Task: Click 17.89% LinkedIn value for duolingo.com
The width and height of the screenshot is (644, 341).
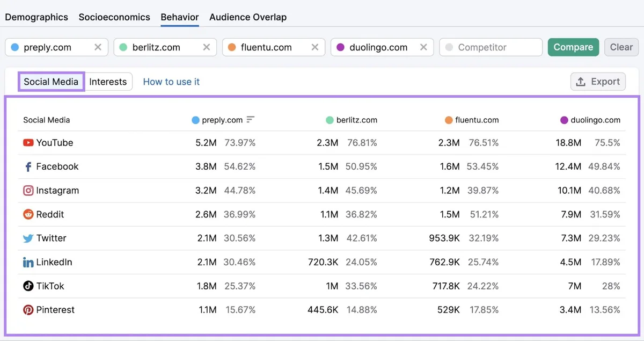Action: [606, 262]
